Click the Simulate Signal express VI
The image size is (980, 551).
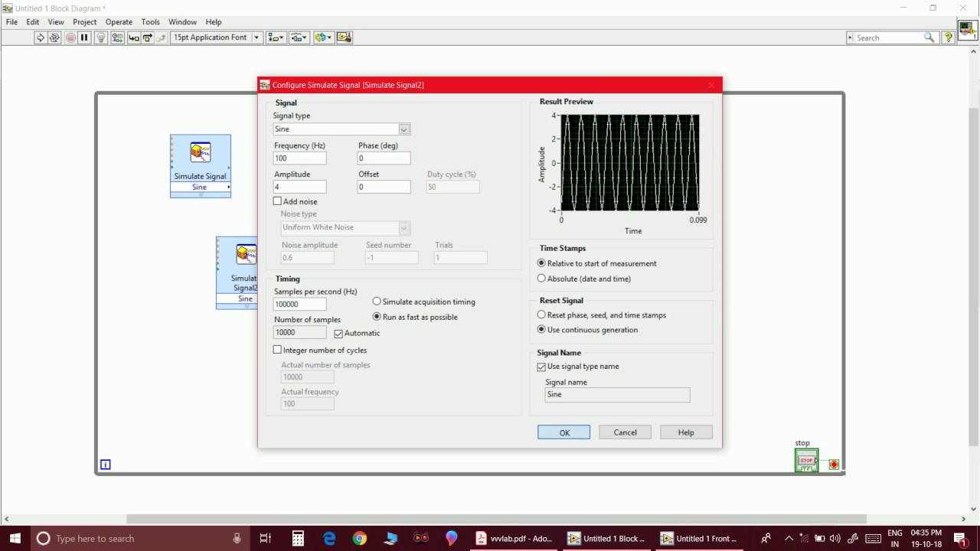point(201,166)
